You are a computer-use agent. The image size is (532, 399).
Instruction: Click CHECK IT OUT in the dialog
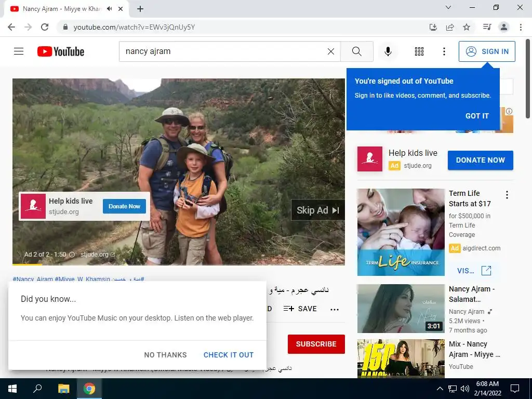point(229,355)
